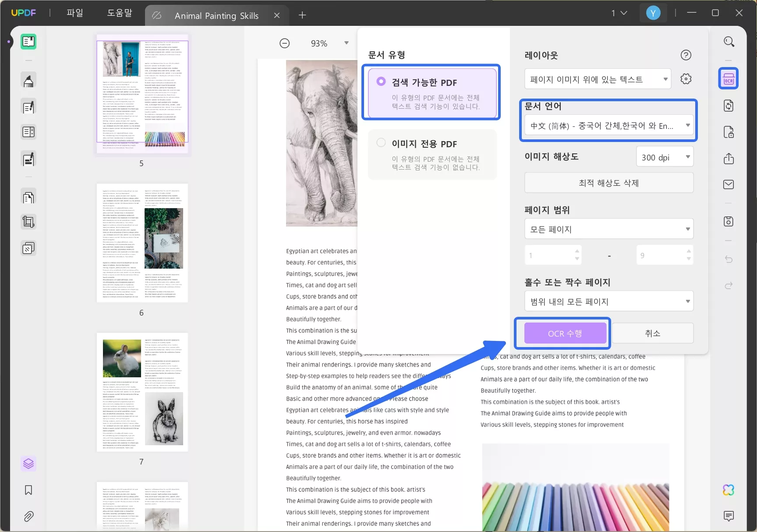Viewport: 757px width, 532px height.
Task: Click the end page number field
Action: coord(665,255)
